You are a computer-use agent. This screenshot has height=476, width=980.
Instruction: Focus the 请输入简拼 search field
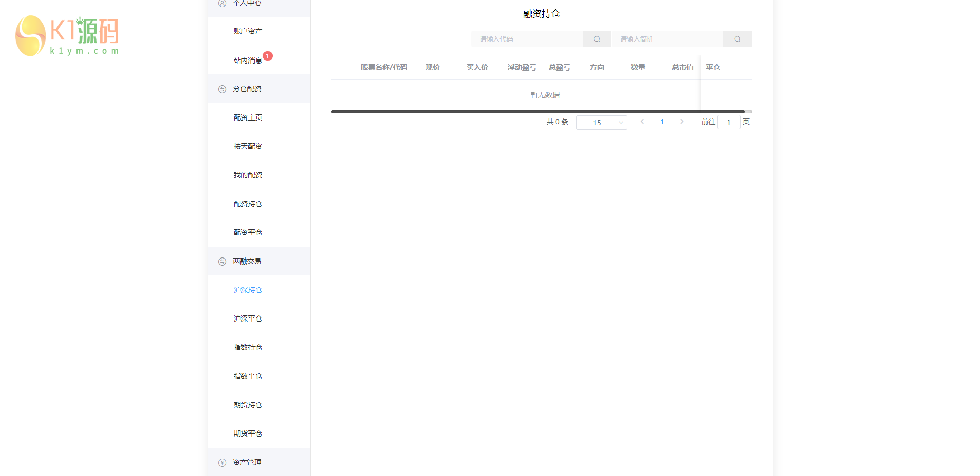pos(667,39)
